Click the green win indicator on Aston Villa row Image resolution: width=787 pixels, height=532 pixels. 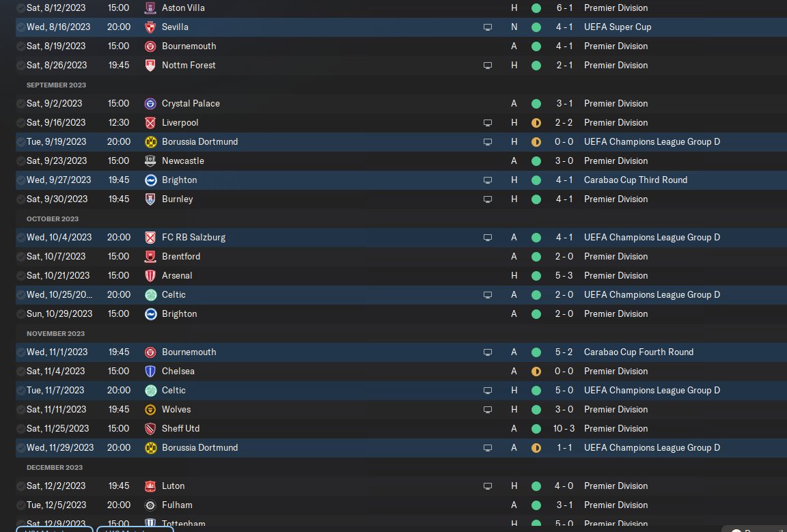click(536, 8)
